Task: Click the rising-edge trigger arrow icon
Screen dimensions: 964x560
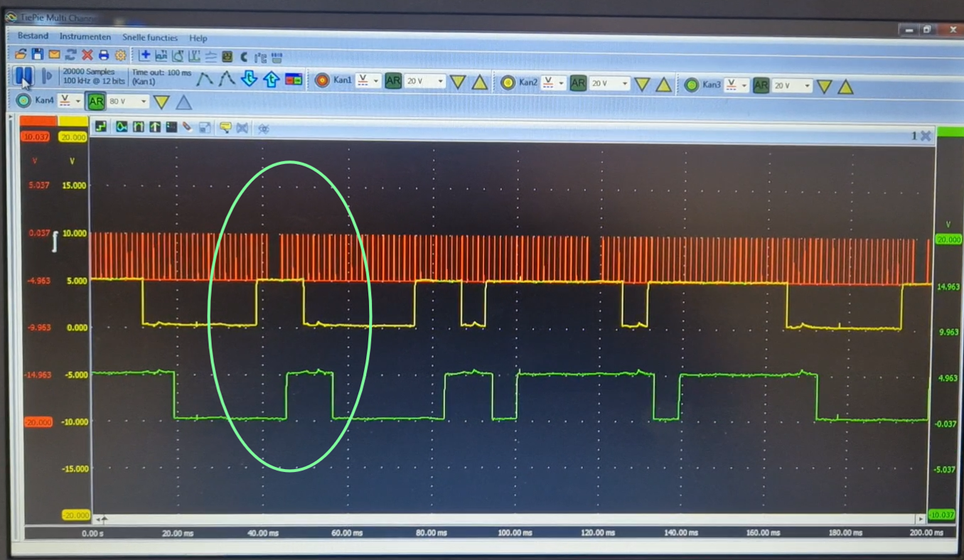Action: (271, 80)
